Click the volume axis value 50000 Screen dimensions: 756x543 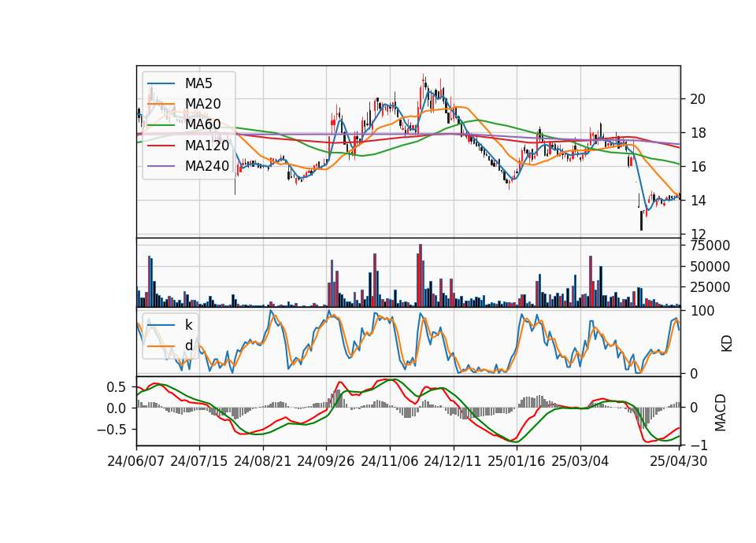(710, 267)
